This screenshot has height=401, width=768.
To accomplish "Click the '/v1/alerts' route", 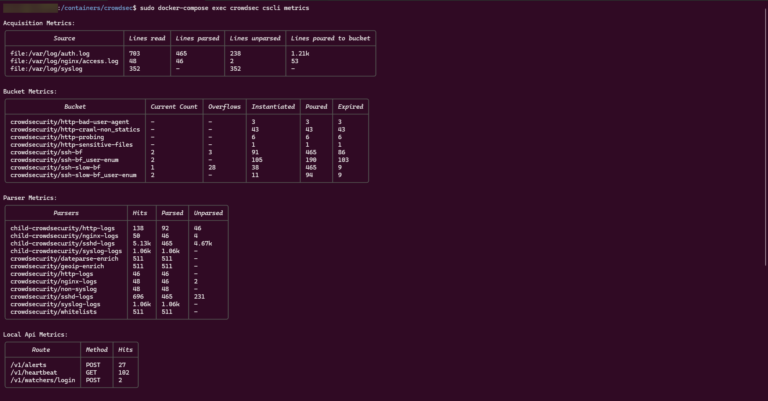I will pyautogui.click(x=28, y=365).
